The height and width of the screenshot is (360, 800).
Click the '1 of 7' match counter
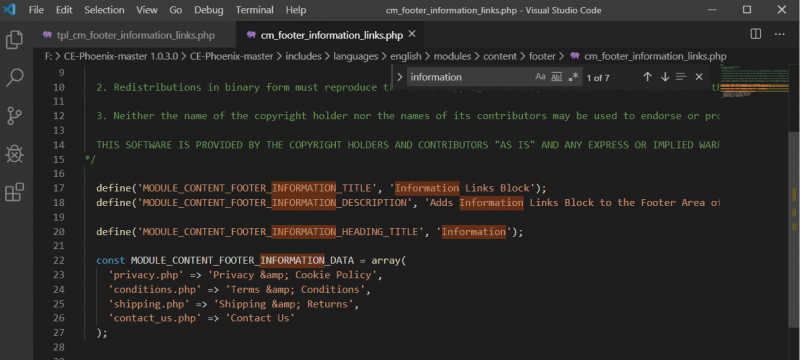(x=597, y=78)
